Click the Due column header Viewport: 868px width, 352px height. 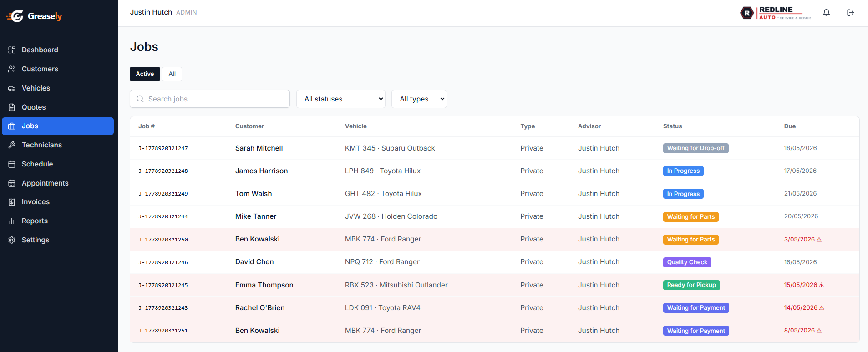coord(790,126)
